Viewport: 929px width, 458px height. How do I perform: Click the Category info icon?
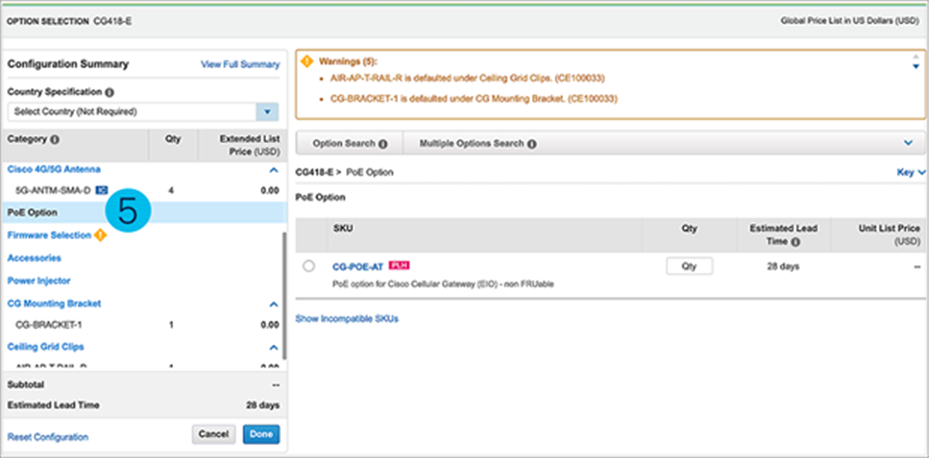[x=55, y=139]
